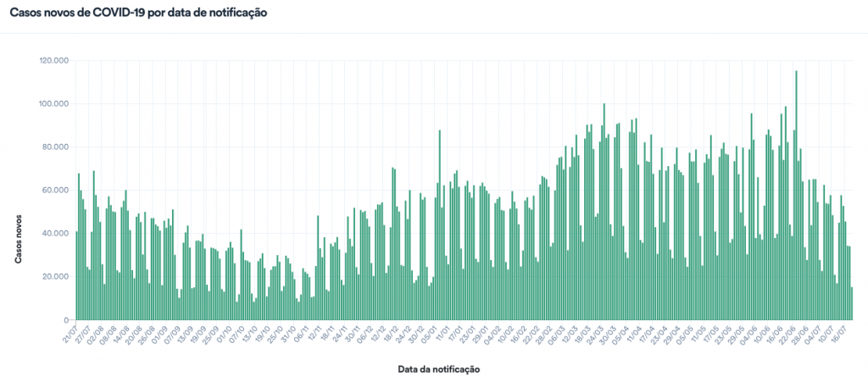868x382 pixels.
Task: Click the peak bar near 24/03
Action: [x=604, y=212]
